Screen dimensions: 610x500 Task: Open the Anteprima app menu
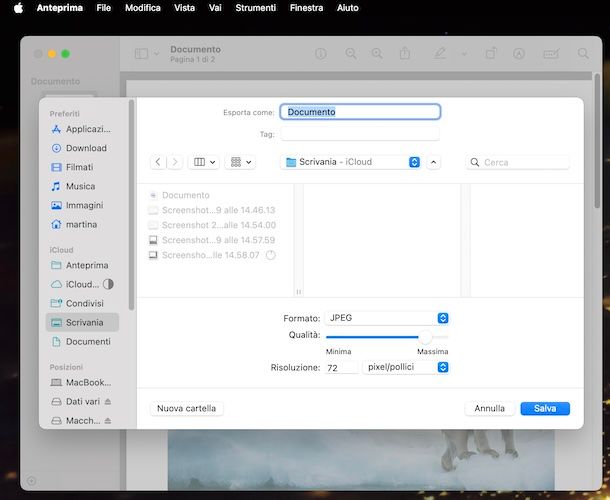60,8
